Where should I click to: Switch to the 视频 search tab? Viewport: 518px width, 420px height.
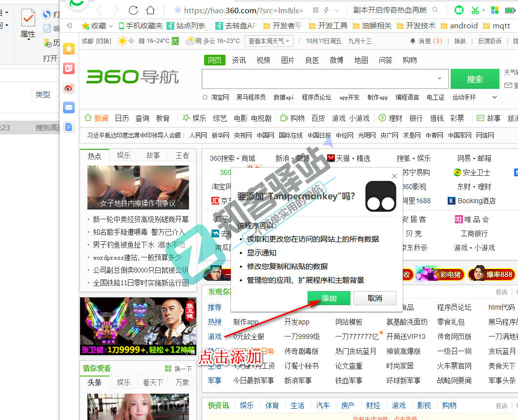263,60
